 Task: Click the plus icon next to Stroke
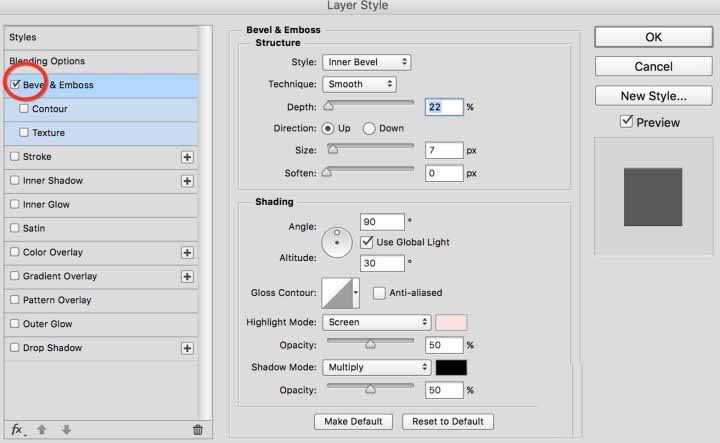[186, 157]
